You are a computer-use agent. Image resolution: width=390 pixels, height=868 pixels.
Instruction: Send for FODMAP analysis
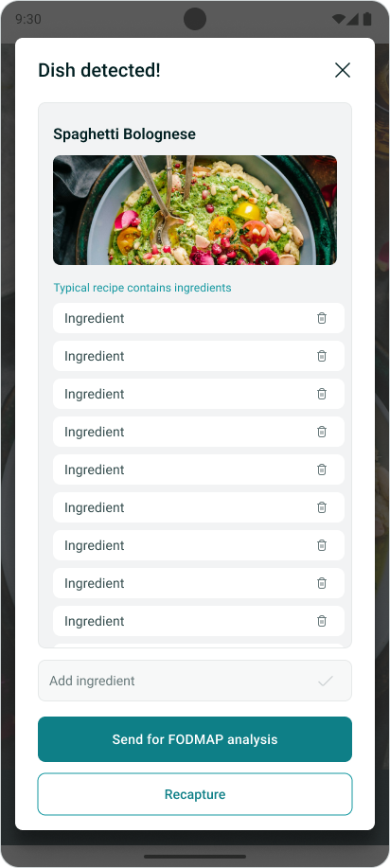pos(195,739)
